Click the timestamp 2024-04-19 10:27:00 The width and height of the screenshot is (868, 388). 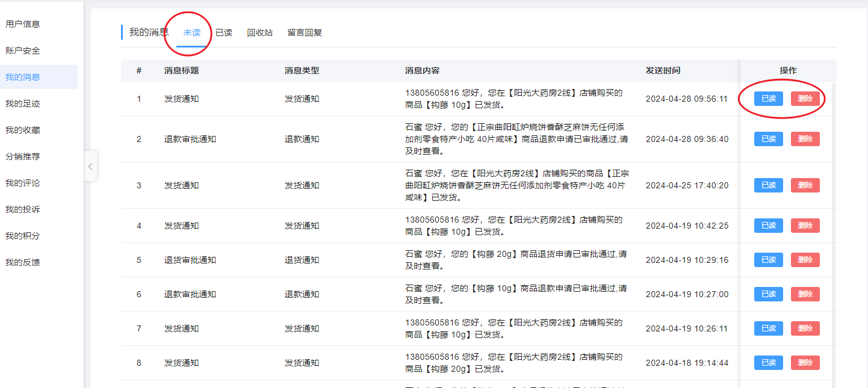click(x=687, y=294)
